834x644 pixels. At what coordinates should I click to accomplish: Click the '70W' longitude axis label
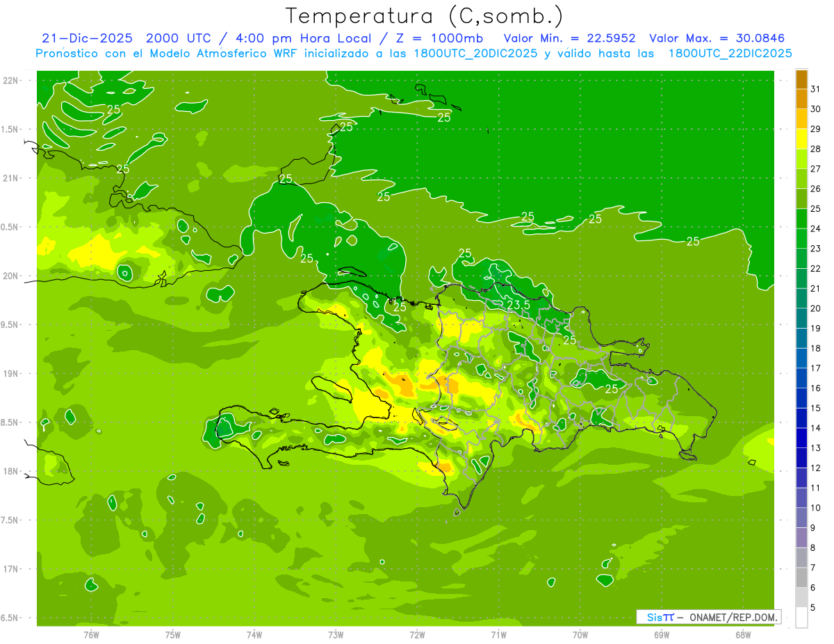pyautogui.click(x=580, y=634)
